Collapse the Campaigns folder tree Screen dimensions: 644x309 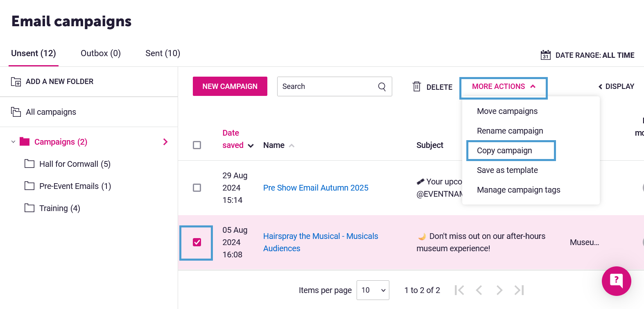click(x=13, y=142)
